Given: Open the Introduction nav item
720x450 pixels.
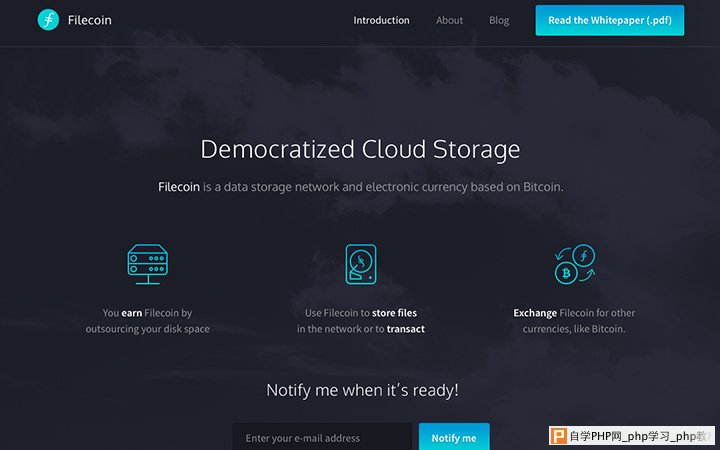Looking at the screenshot, I should [x=381, y=20].
